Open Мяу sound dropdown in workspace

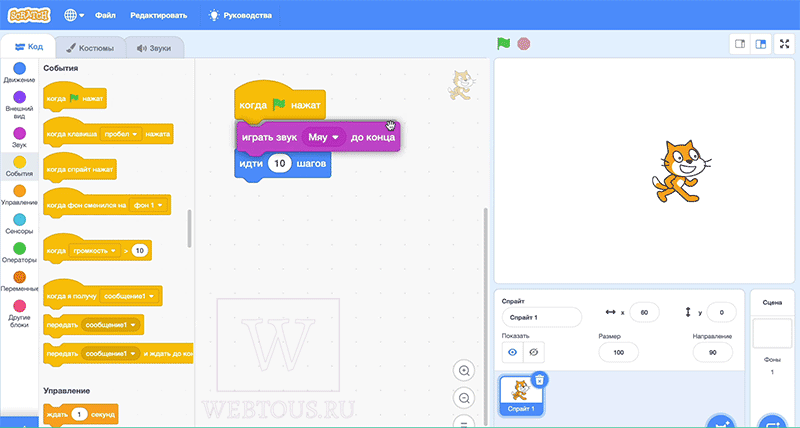(x=323, y=137)
